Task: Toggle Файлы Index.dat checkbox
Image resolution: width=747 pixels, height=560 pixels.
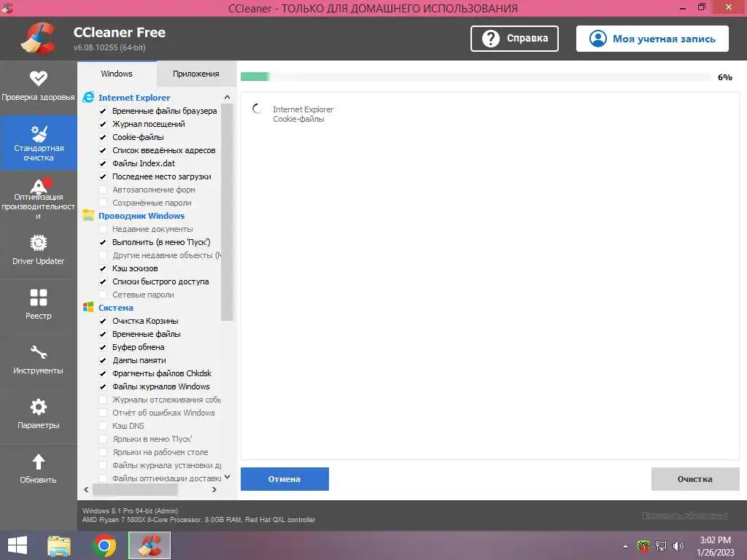Action: pos(103,163)
